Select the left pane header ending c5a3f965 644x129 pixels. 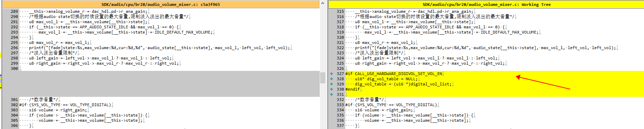click(x=161, y=4)
